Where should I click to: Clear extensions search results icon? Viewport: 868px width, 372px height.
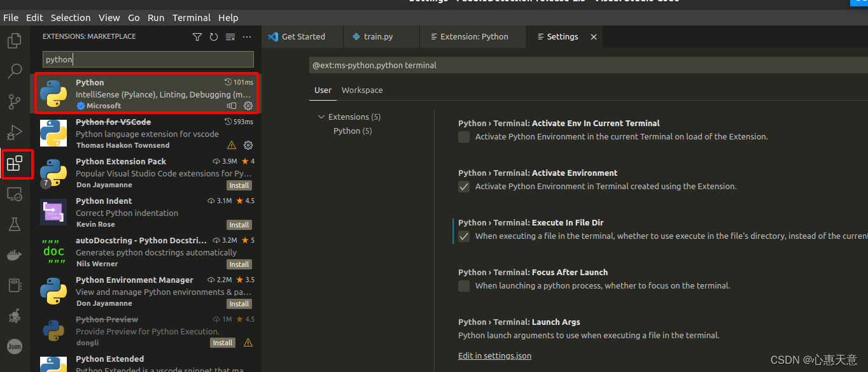230,37
